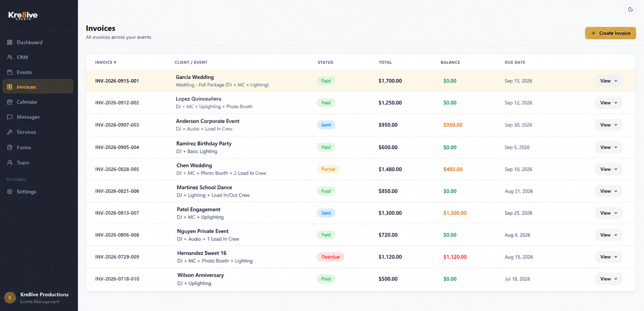Click the Martinez School Dance client name
Screen dimensions: 644x311
[204, 187]
